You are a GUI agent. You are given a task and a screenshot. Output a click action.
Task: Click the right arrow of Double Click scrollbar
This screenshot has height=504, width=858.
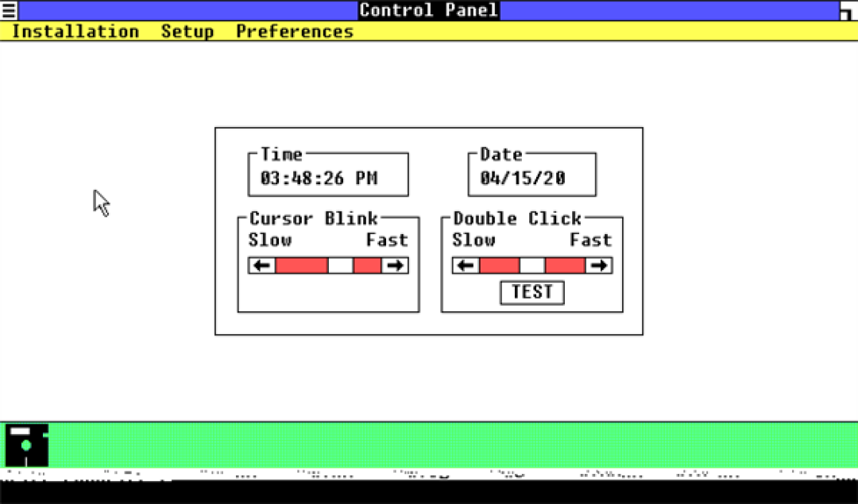point(599,266)
